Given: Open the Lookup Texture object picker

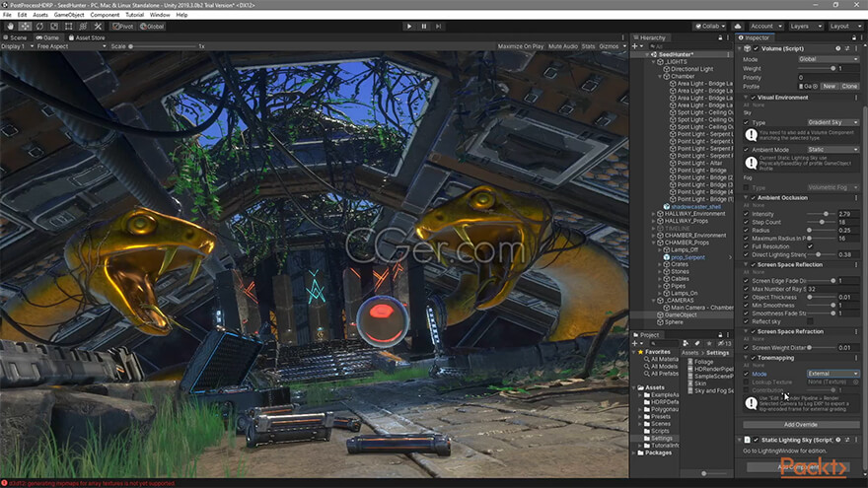Looking at the screenshot, I should click(x=856, y=383).
